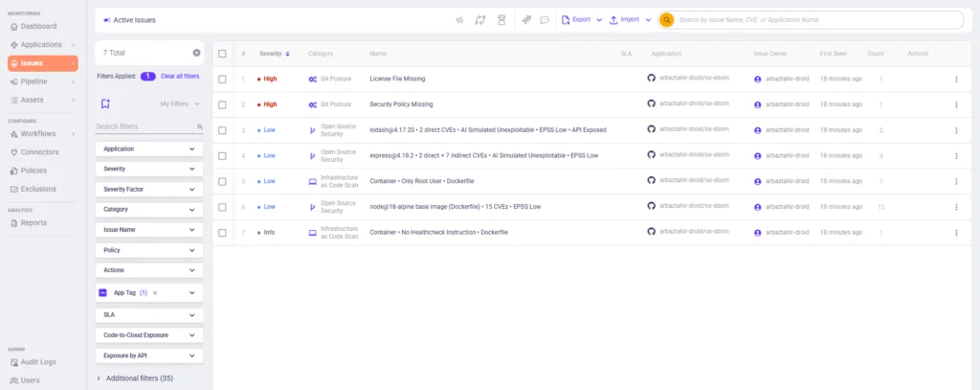Select all issues with header checkbox
This screenshot has height=390, width=980.
[222, 54]
